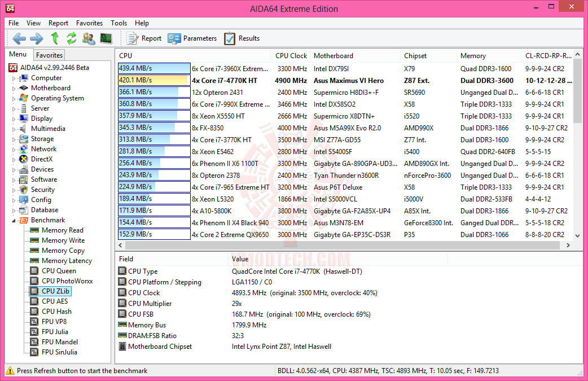Select the FPU VP8 benchmark icon

point(34,321)
